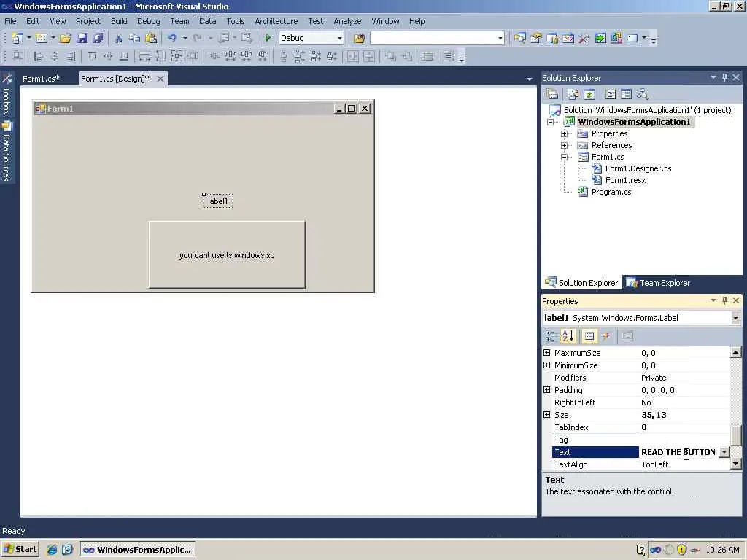Click the Properties grid scrollbar down arrow

[x=736, y=463]
